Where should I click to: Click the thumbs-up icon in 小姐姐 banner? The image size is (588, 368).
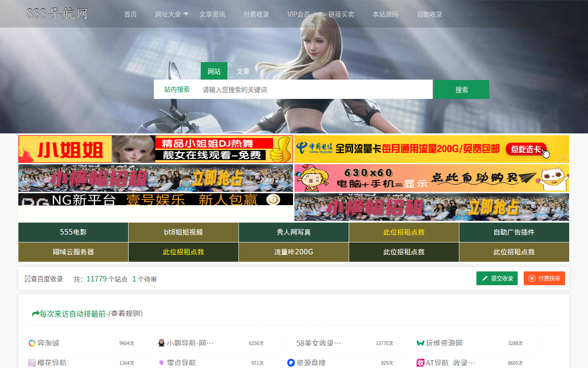280,150
